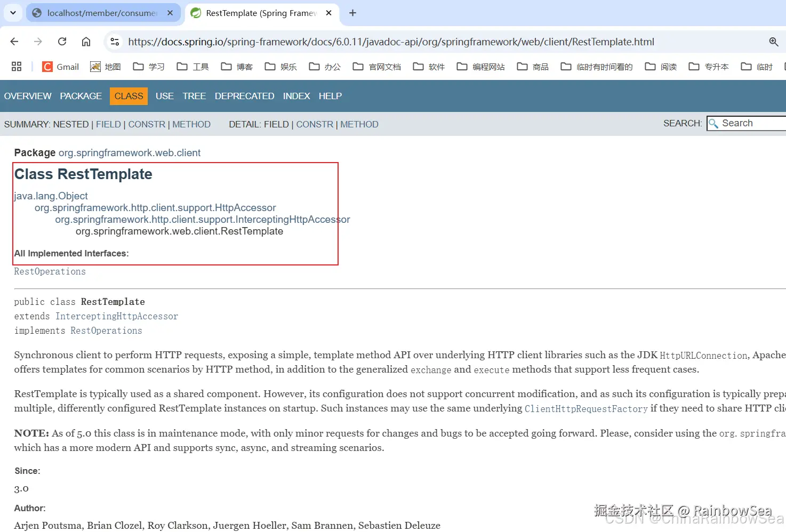This screenshot has height=532, width=786.
Task: Open RestOperations under All Implemented Interfaces
Action: [50, 272]
